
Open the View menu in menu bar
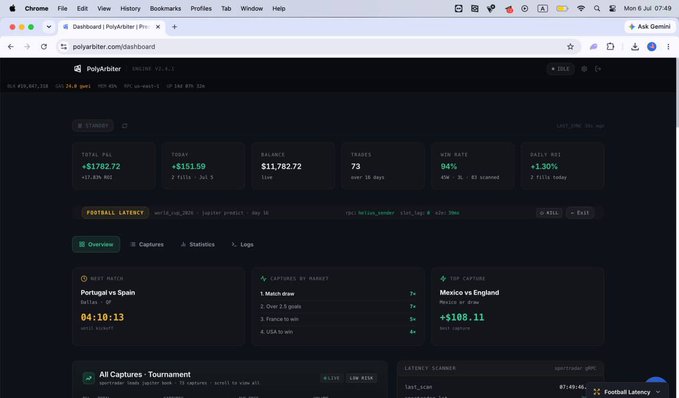104,8
